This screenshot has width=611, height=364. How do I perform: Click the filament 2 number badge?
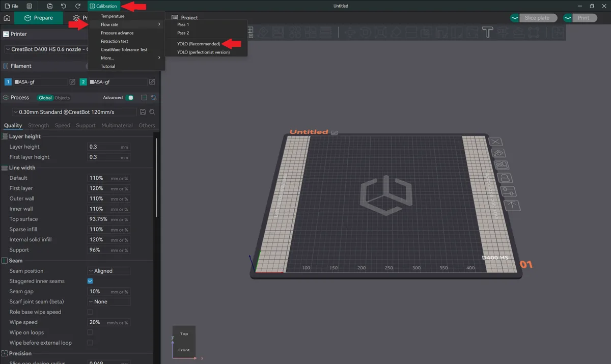pos(84,82)
